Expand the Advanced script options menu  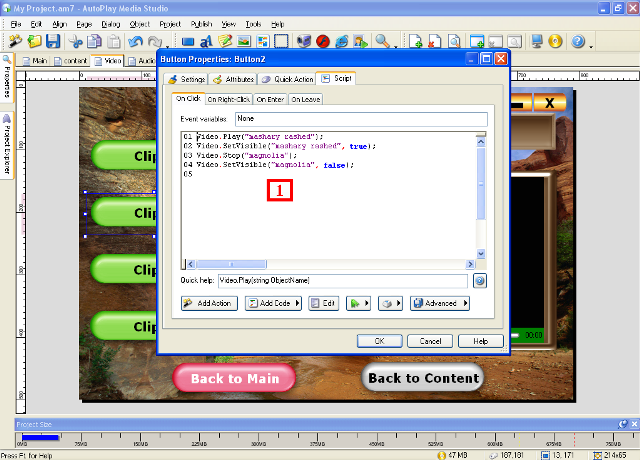(x=440, y=303)
